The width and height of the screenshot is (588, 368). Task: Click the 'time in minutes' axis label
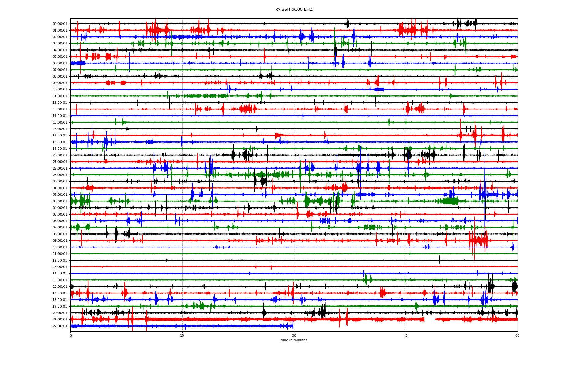point(294,340)
